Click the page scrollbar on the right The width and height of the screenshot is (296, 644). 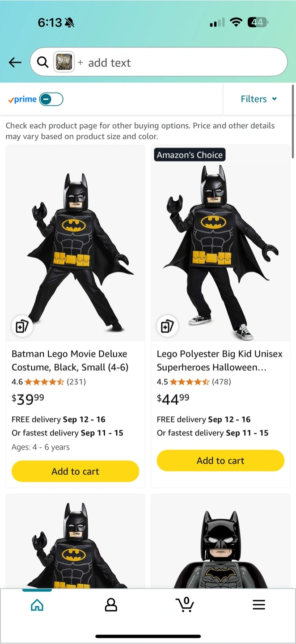pyautogui.click(x=293, y=122)
